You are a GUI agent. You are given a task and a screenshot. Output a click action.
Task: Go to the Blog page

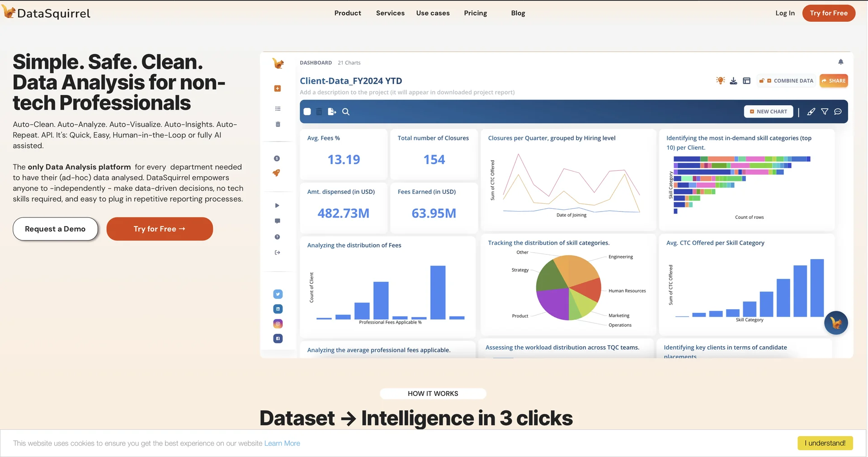click(518, 13)
